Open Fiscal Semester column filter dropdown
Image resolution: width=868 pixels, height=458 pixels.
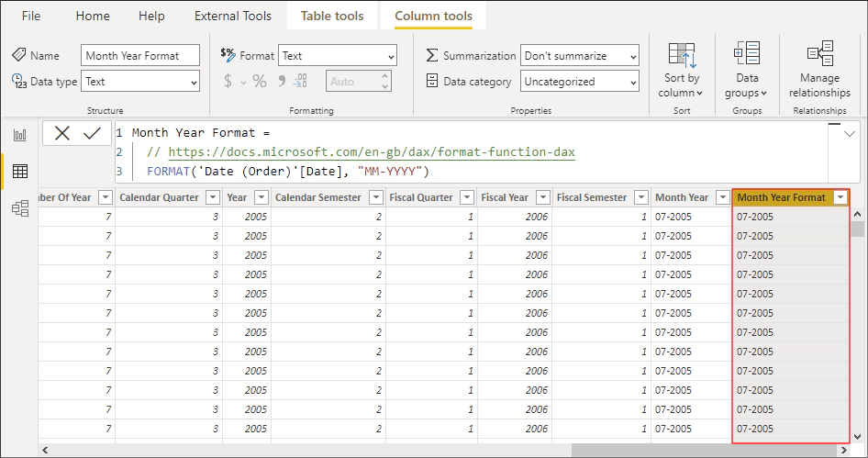(x=641, y=197)
